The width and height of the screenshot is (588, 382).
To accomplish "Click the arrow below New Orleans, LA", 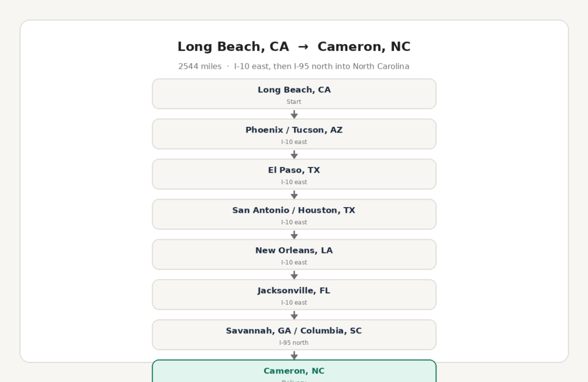I will point(294,275).
